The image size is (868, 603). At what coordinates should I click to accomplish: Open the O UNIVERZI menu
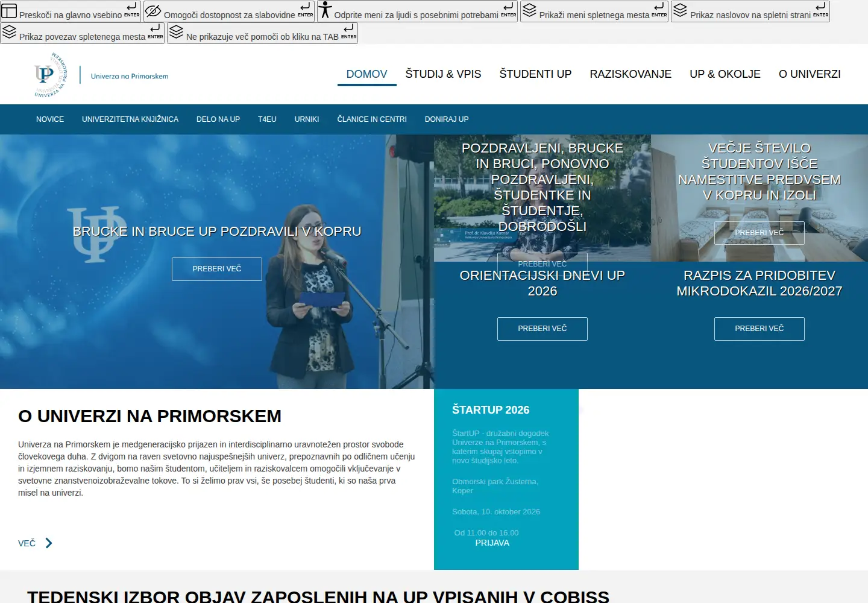[810, 74]
